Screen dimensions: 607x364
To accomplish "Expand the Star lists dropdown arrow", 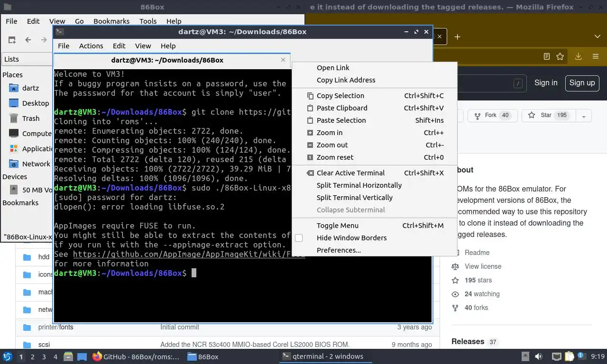I will click(583, 115).
